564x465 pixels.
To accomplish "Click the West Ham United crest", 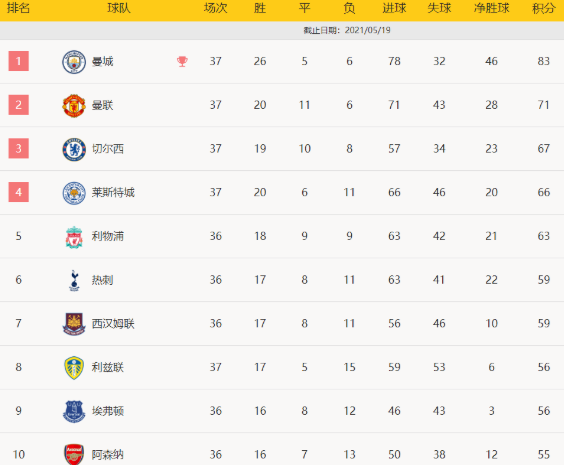I will (x=74, y=324).
